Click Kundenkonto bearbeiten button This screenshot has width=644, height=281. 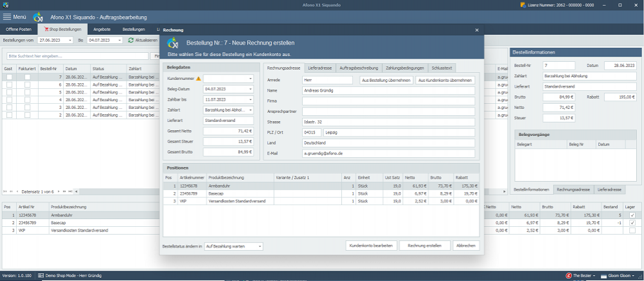tap(371, 246)
